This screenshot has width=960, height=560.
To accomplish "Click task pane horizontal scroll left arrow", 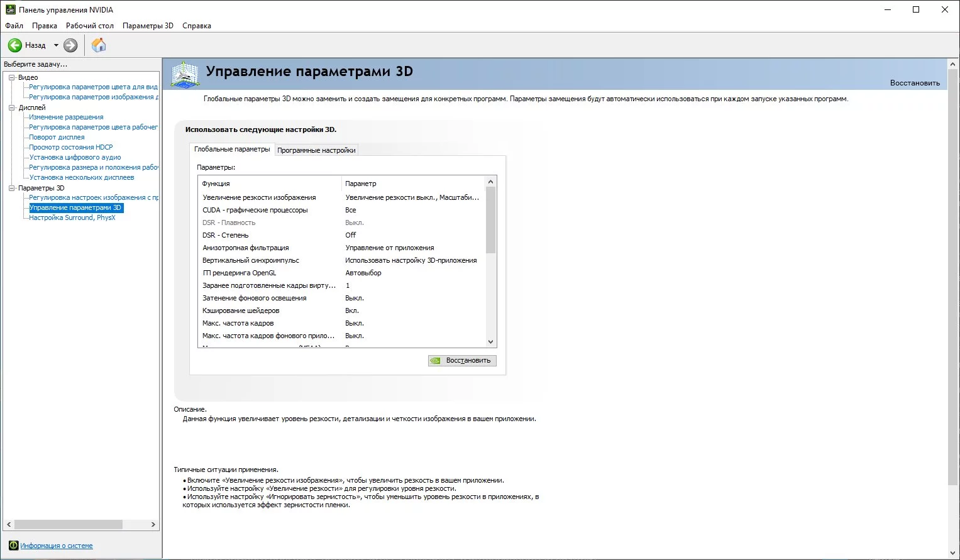I will (9, 524).
